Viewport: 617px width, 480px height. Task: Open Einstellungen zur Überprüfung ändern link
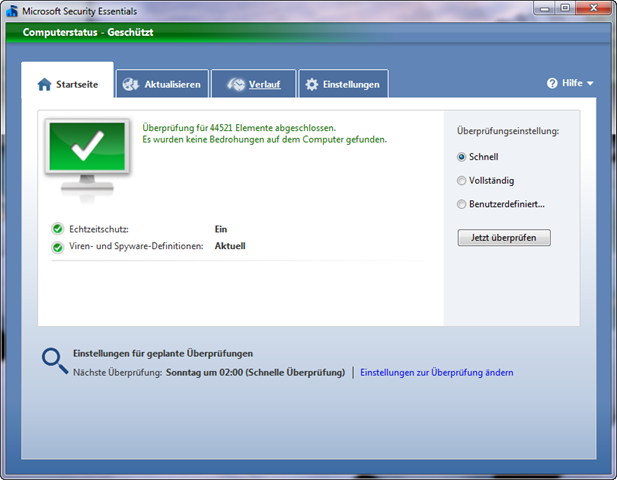pos(436,373)
